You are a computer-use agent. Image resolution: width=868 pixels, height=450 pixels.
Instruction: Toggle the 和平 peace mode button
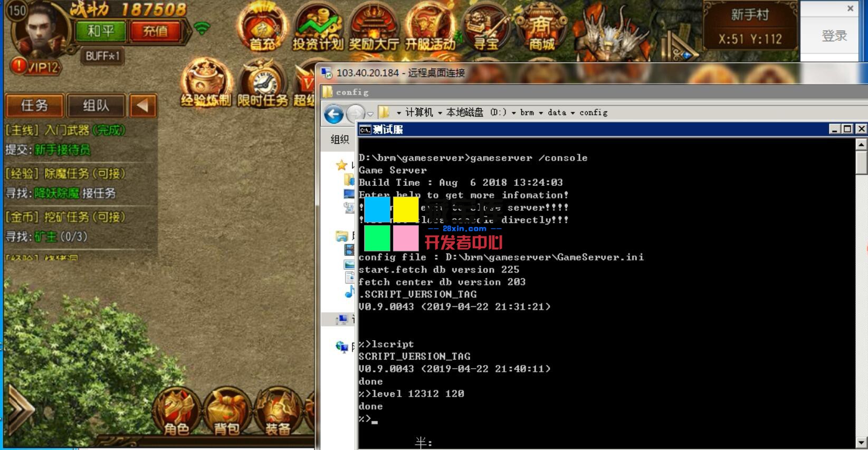click(101, 31)
